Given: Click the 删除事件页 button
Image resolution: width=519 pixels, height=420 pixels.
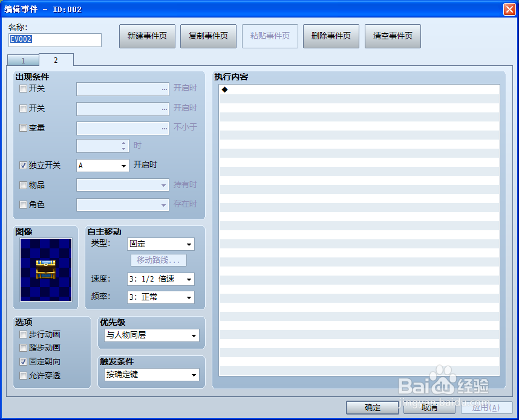Looking at the screenshot, I should (x=331, y=36).
